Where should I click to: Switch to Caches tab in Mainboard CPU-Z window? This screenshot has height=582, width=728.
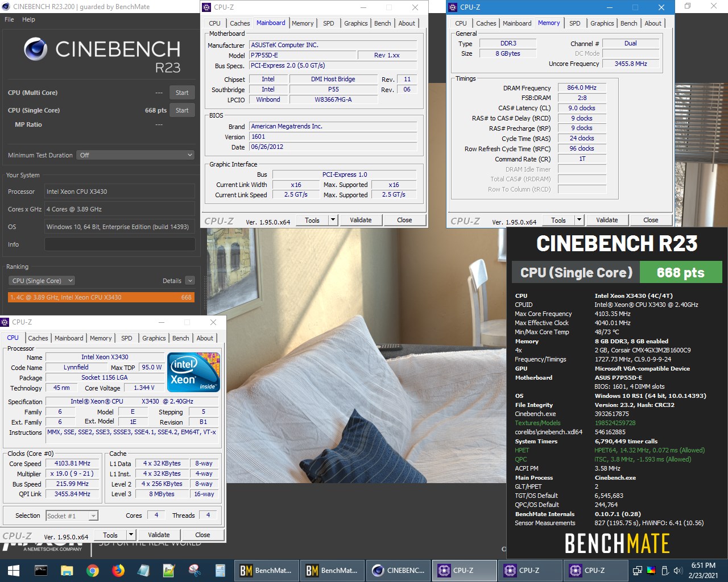pos(239,23)
